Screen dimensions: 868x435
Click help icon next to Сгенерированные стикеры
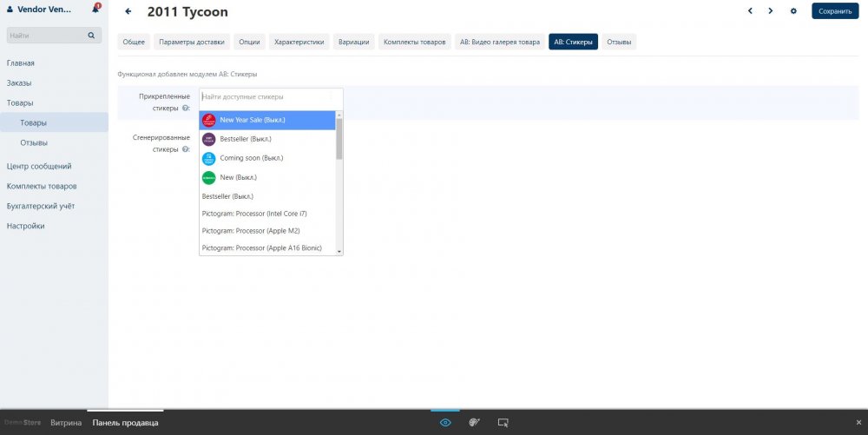tap(186, 149)
